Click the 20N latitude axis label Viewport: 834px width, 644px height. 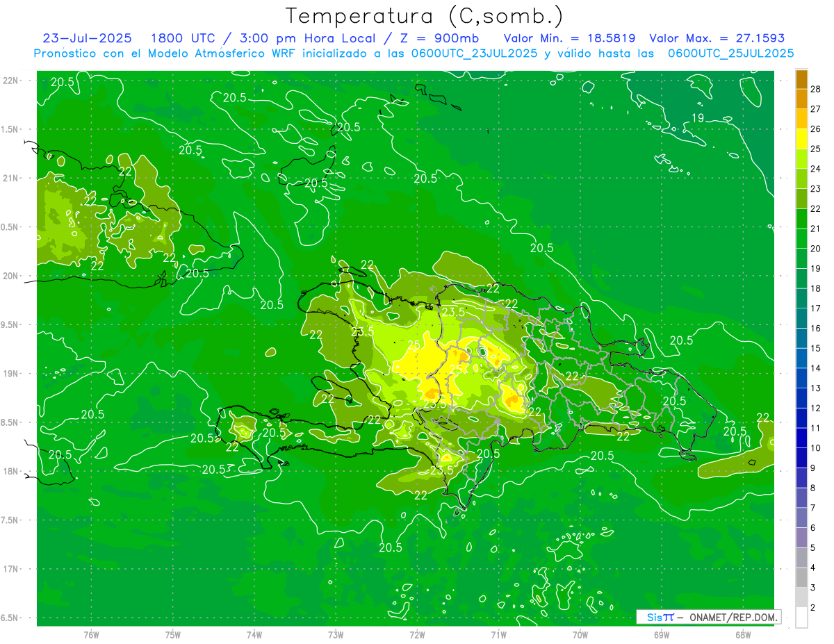coord(10,276)
